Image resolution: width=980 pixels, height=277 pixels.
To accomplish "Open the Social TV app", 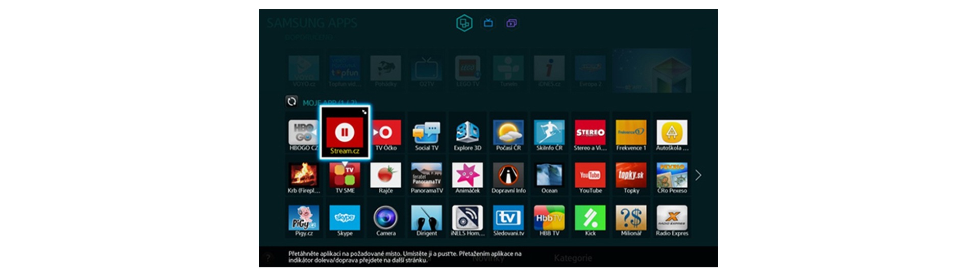I will point(427,136).
